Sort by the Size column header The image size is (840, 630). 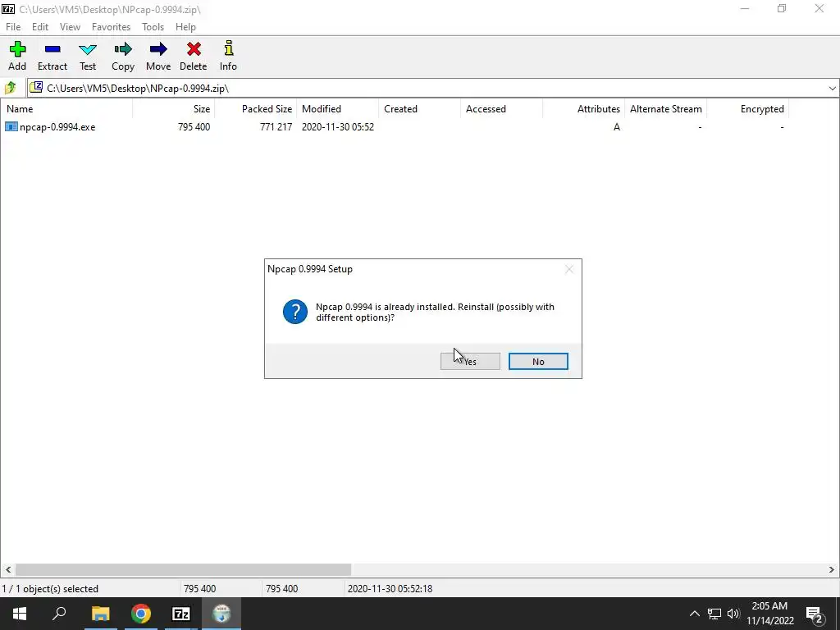(174, 109)
